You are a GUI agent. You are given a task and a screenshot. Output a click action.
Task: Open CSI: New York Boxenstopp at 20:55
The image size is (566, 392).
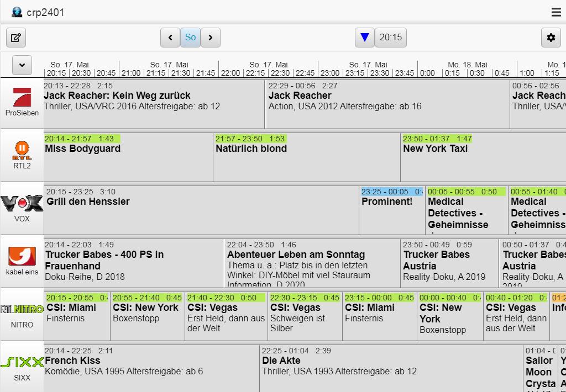tap(148, 316)
